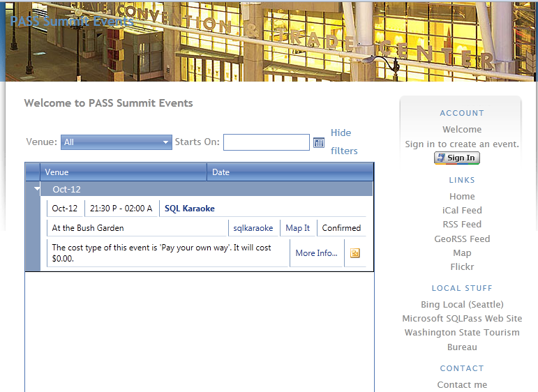Open the iCal Feed link
The width and height of the screenshot is (538, 392).
tap(462, 210)
